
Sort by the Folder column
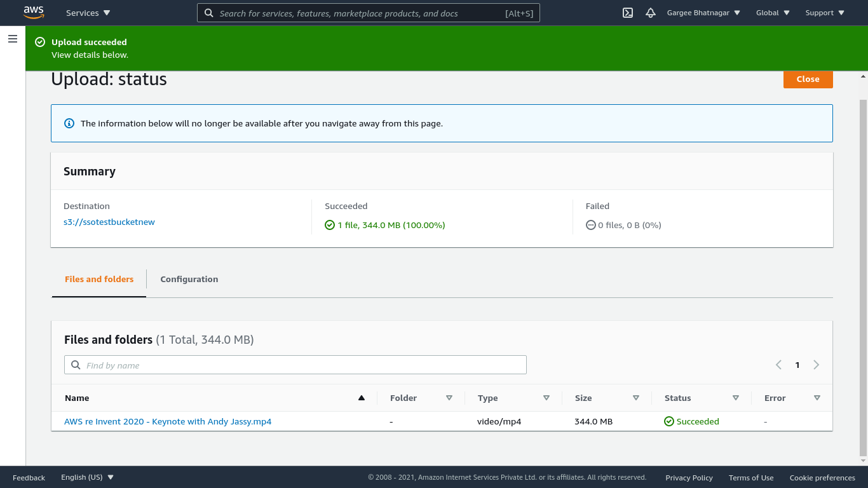[x=449, y=398]
